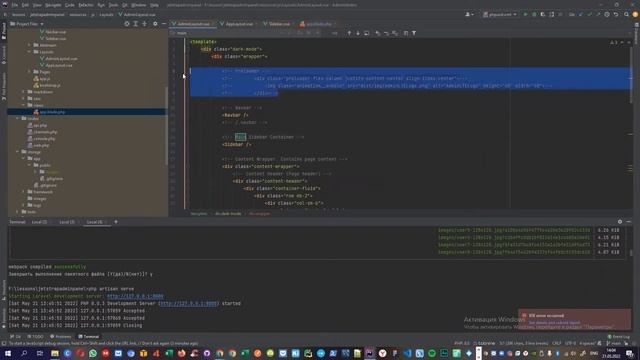Open Laravel development server URL link
Screen dimensions: 640x360
pyautogui.click(x=135, y=296)
